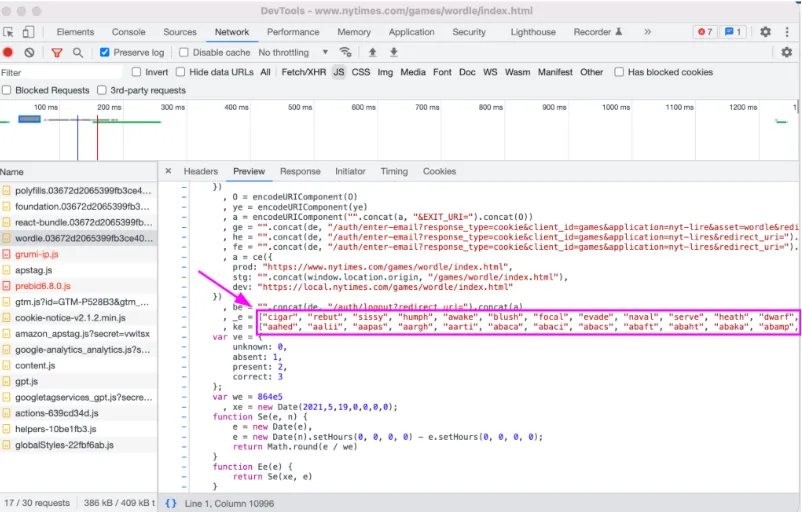802x512 pixels.
Task: Toggle Preserve log checkbox
Action: (x=105, y=52)
